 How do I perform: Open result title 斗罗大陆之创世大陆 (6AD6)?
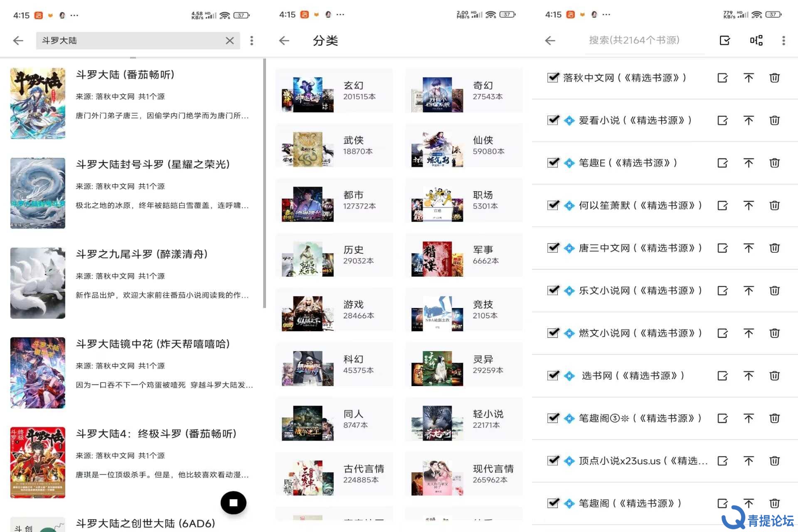point(145,523)
